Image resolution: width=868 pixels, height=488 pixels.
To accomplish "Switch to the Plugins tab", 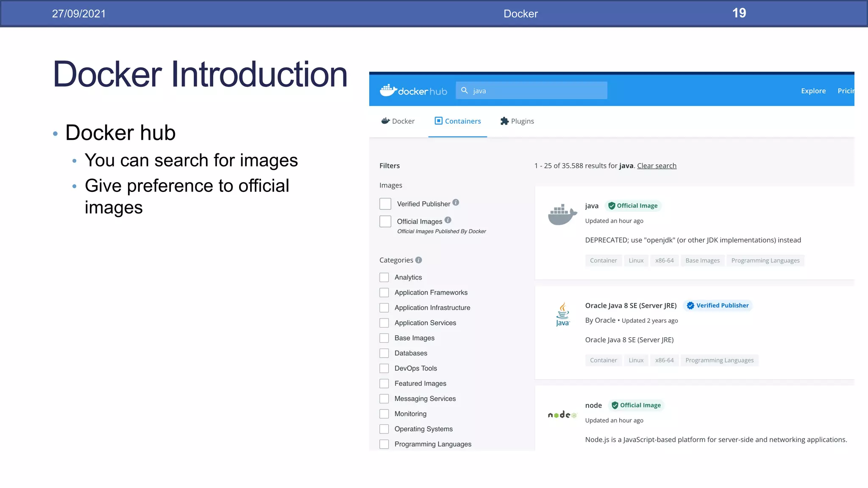I will (x=517, y=121).
